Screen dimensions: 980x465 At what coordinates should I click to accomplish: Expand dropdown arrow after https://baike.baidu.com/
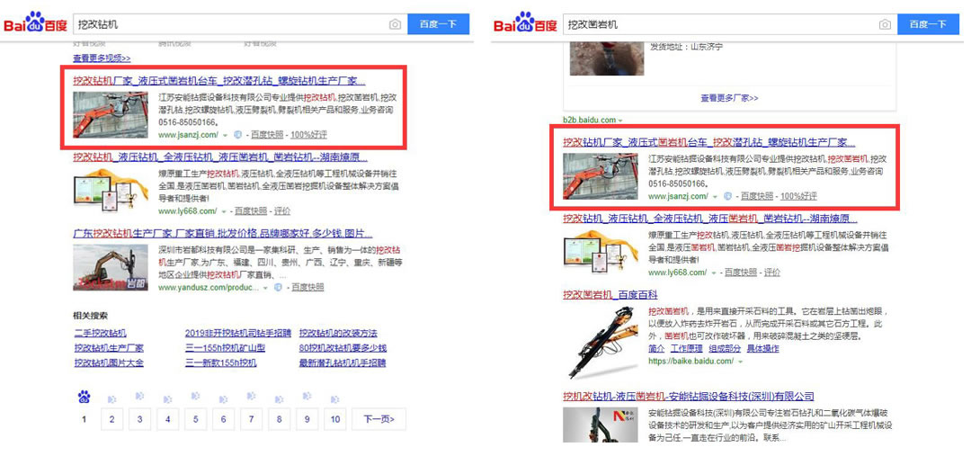click(x=740, y=362)
